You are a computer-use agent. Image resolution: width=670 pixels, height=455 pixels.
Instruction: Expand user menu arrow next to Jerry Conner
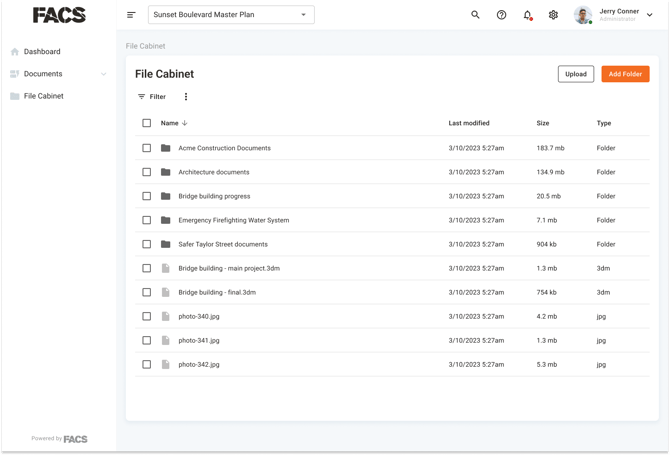point(649,15)
